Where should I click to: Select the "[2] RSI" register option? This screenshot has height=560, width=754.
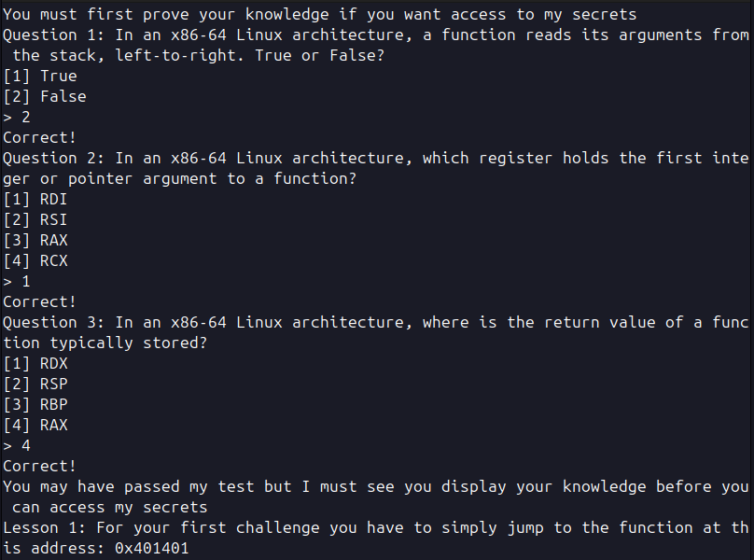35,219
